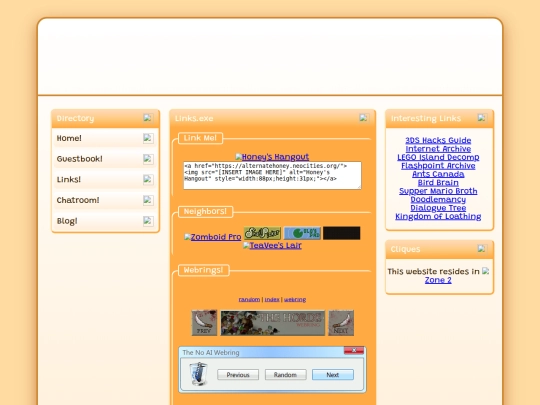This screenshot has width=540, height=405.
Task: Click The No AI Webring title text
Action: pos(211,352)
